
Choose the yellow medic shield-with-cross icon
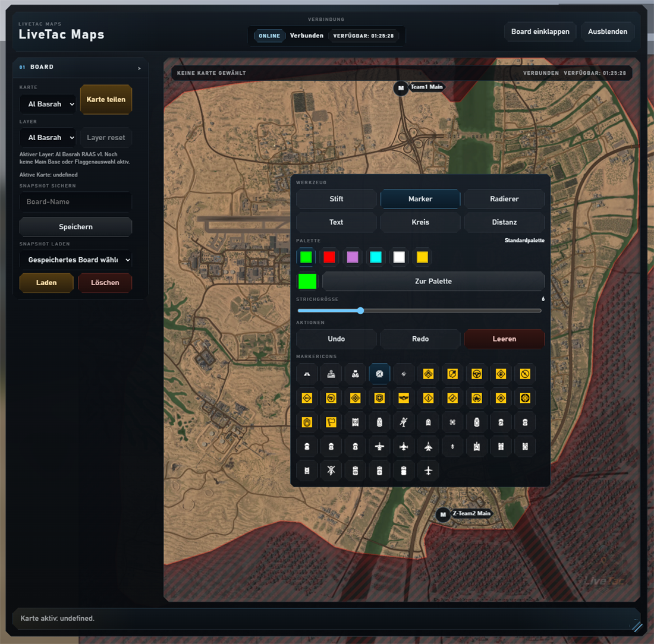[x=379, y=398]
